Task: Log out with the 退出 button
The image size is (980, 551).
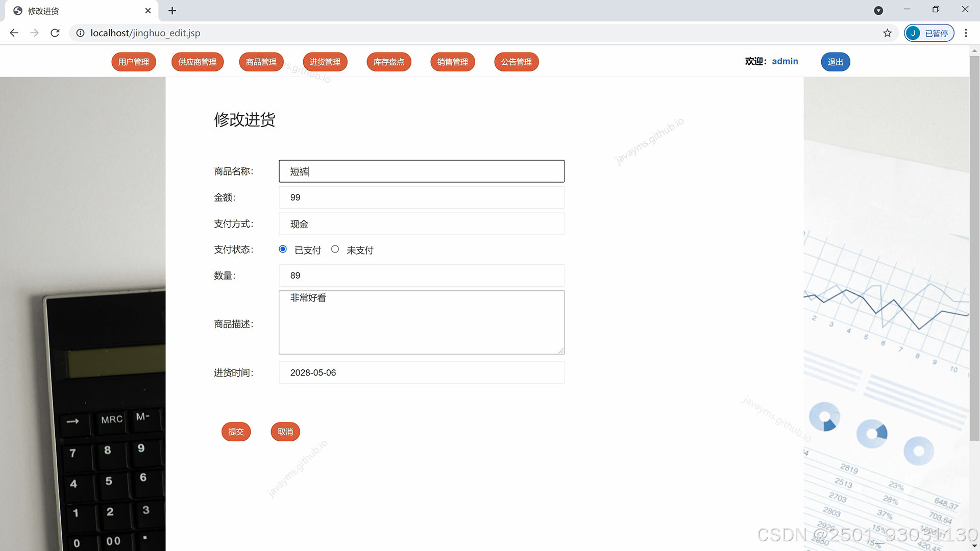Action: tap(836, 62)
